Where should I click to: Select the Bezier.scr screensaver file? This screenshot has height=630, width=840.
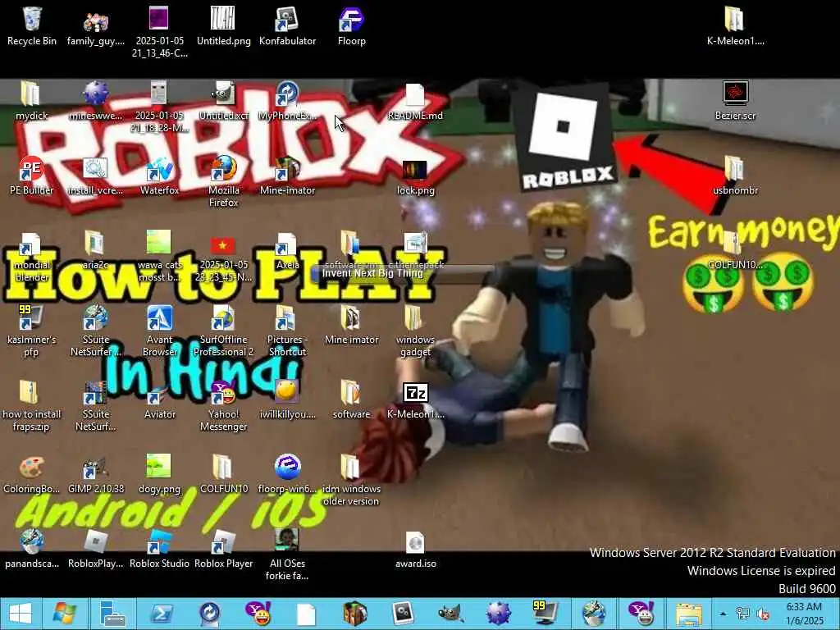pyautogui.click(x=735, y=101)
